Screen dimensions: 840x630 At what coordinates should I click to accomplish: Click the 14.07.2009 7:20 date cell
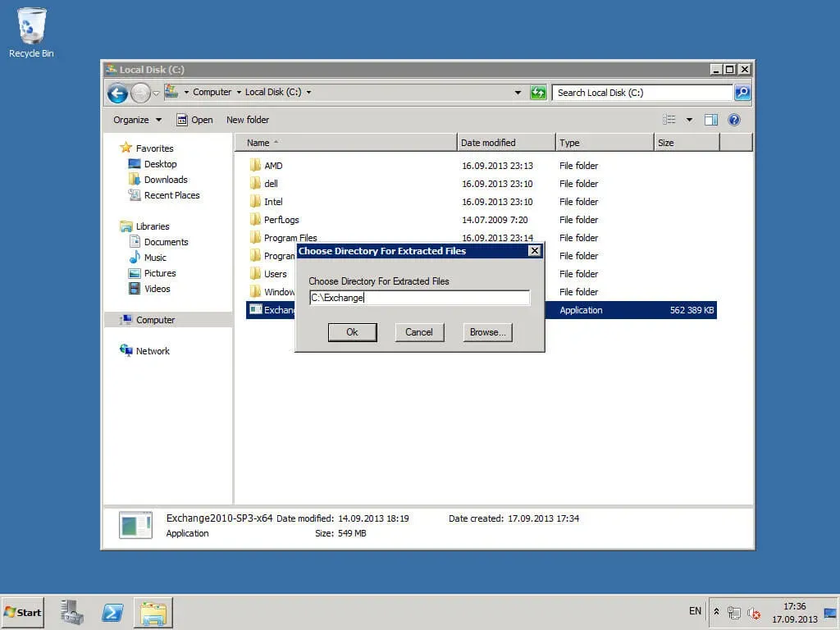495,220
